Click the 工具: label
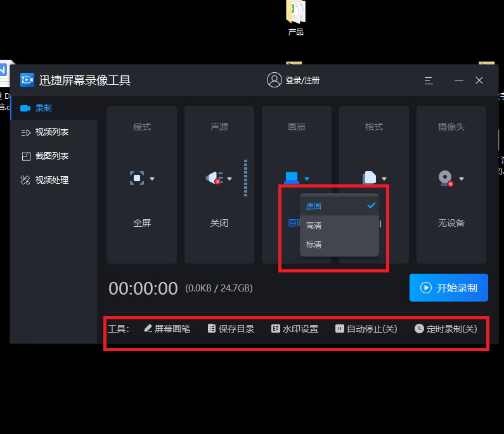Image resolution: width=504 pixels, height=434 pixels. 119,329
